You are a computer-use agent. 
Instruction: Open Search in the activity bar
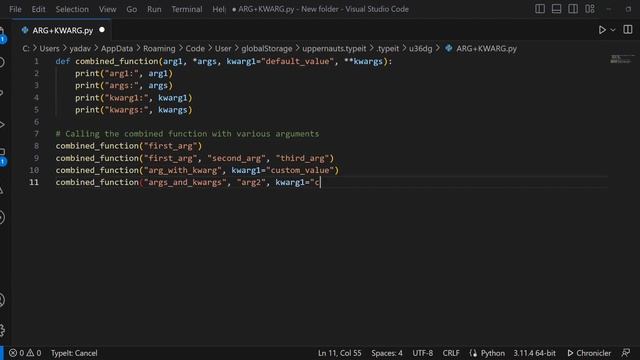[x=2, y=62]
